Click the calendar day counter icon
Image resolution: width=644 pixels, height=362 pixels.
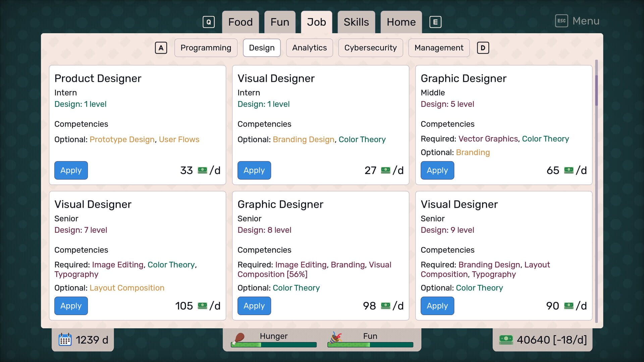coord(65,340)
